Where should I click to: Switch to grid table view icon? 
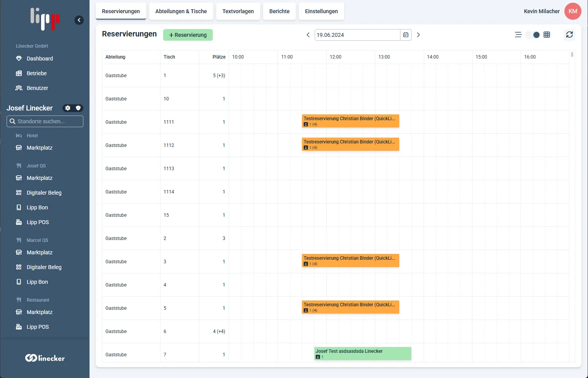click(547, 35)
